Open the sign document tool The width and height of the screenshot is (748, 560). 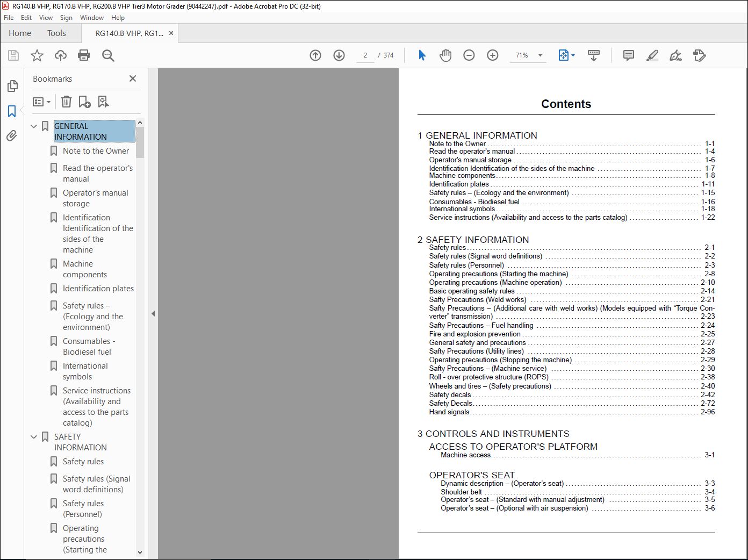coord(675,55)
